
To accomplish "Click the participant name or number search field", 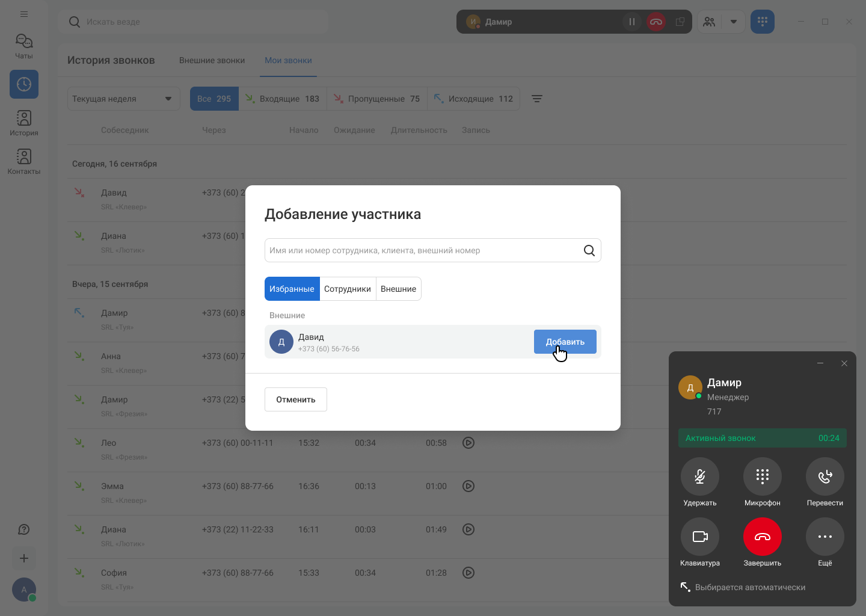I will [x=421, y=250].
